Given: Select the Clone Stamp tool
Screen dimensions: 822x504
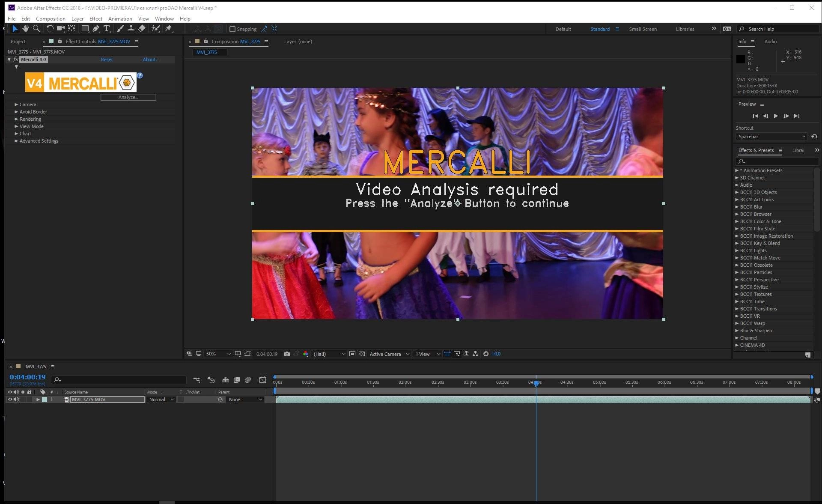Looking at the screenshot, I should click(x=131, y=29).
